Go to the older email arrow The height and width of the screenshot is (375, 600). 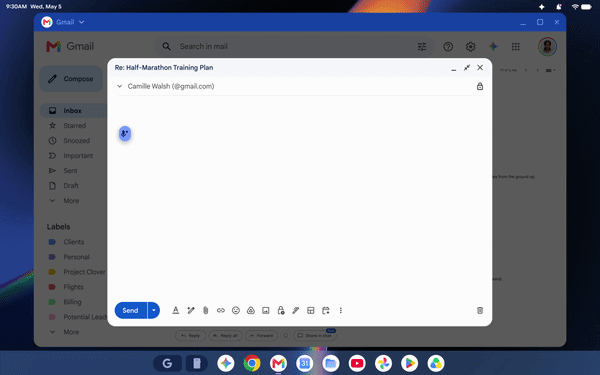(x=538, y=70)
